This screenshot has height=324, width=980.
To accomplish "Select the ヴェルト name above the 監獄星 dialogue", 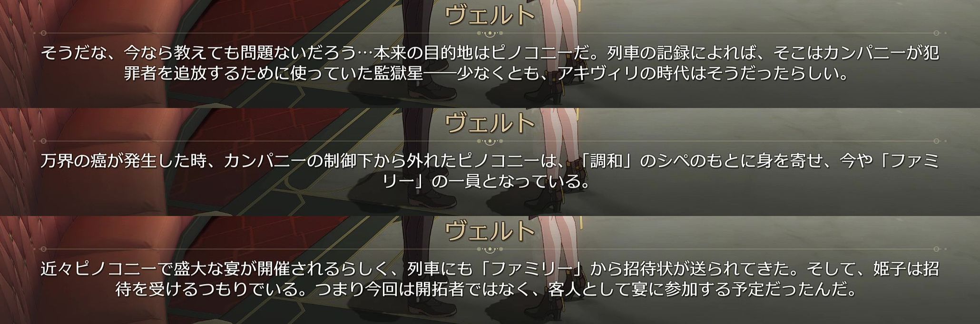I will point(490,15).
